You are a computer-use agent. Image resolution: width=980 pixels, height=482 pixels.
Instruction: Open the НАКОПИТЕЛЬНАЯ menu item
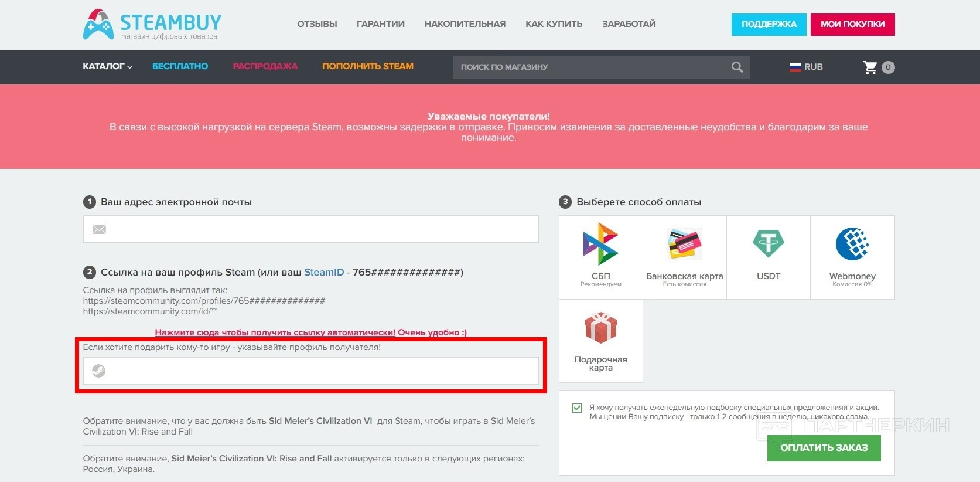[465, 24]
